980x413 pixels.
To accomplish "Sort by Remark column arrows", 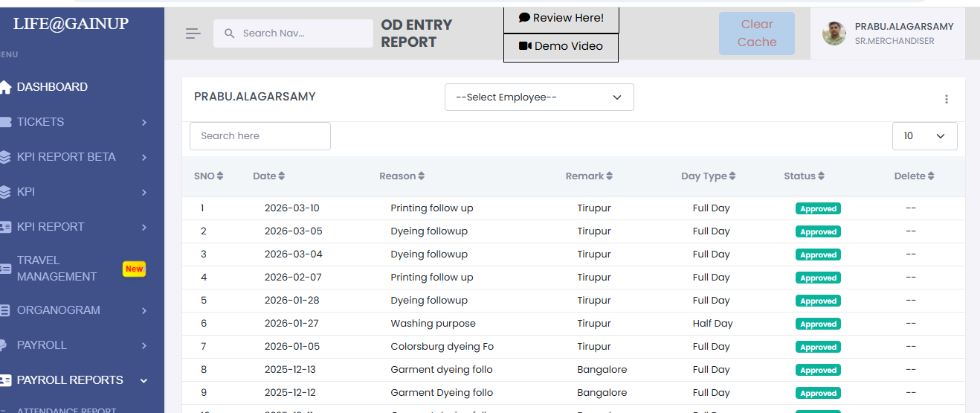I will click(x=609, y=176).
